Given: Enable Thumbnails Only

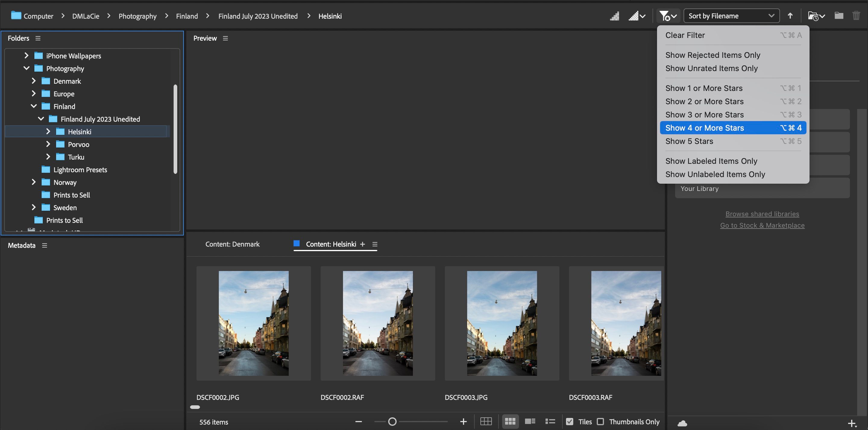Looking at the screenshot, I should [x=600, y=421].
